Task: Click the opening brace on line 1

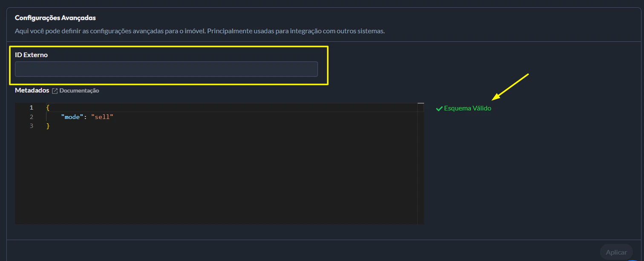Action: point(47,107)
